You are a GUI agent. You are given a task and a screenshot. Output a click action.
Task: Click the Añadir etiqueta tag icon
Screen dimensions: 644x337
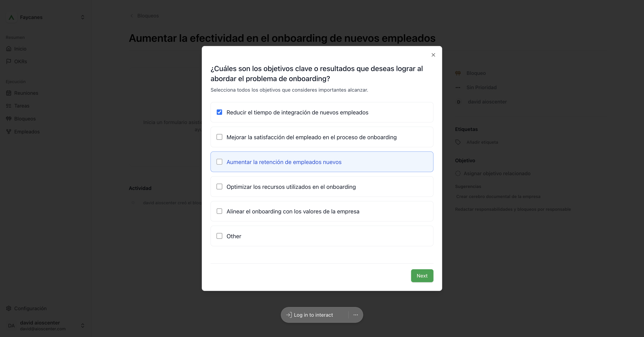458,142
